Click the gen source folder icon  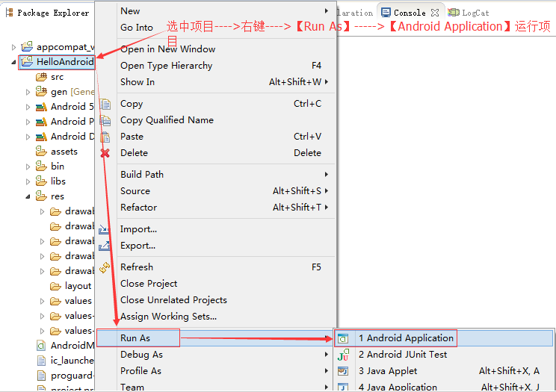point(41,92)
